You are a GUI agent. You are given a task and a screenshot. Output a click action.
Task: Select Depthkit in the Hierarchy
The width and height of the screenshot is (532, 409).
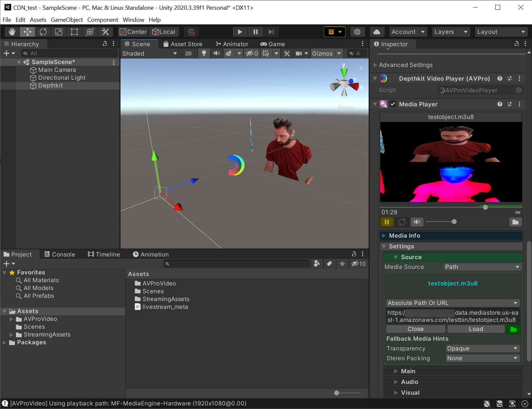click(x=51, y=86)
